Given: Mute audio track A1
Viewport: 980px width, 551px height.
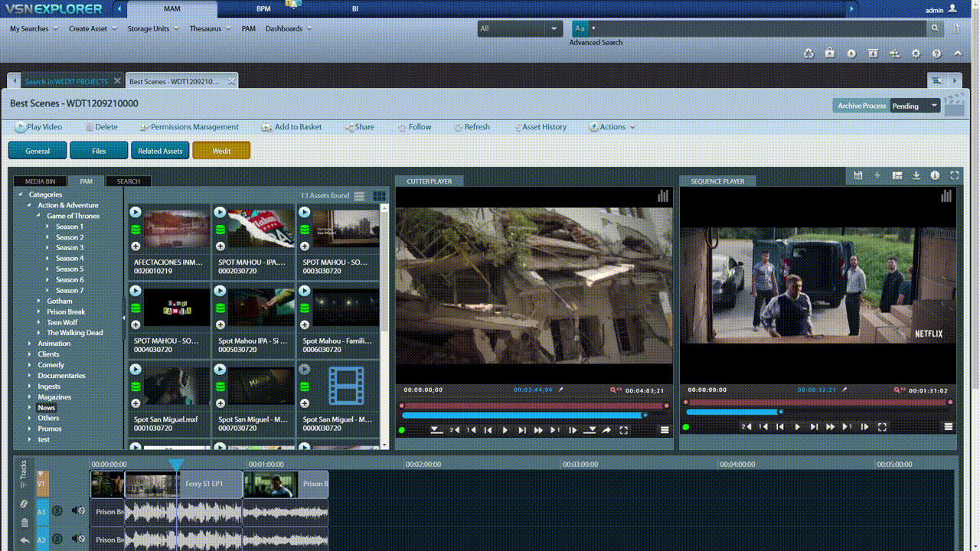Looking at the screenshot, I should 78,510.
